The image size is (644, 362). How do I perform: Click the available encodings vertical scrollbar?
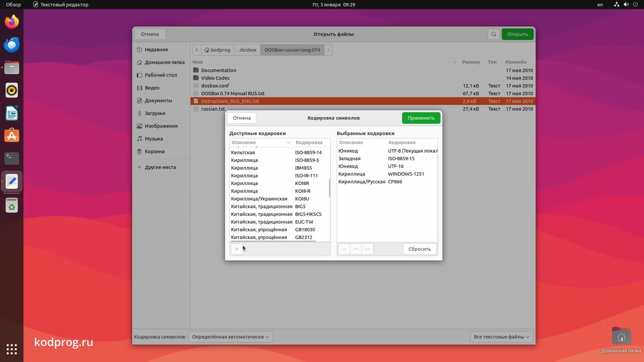[329, 188]
